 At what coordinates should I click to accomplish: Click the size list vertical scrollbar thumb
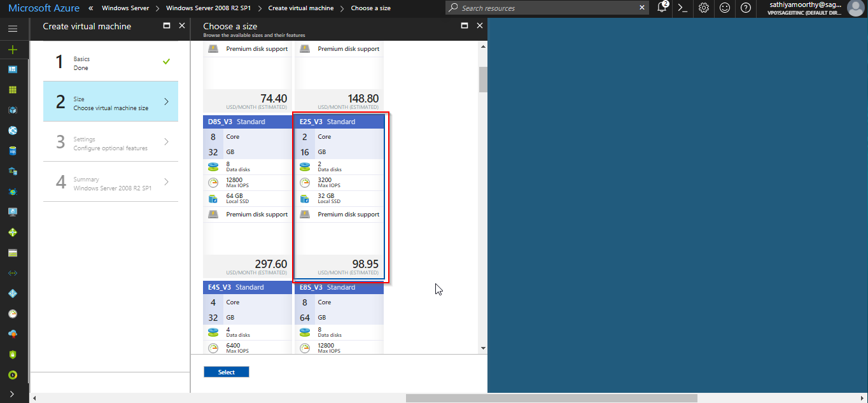click(x=483, y=80)
